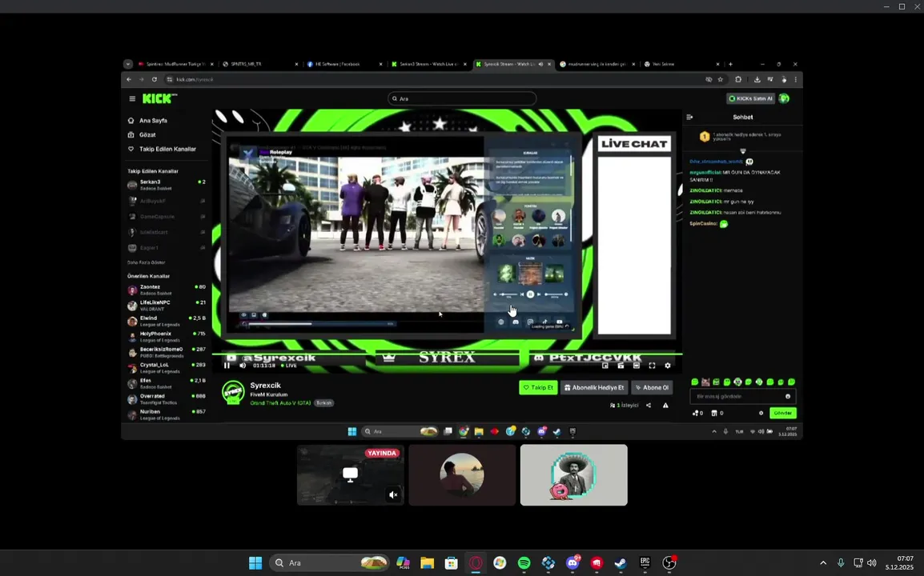Mute the Kick player volume
The image size is (924, 576).
(243, 365)
